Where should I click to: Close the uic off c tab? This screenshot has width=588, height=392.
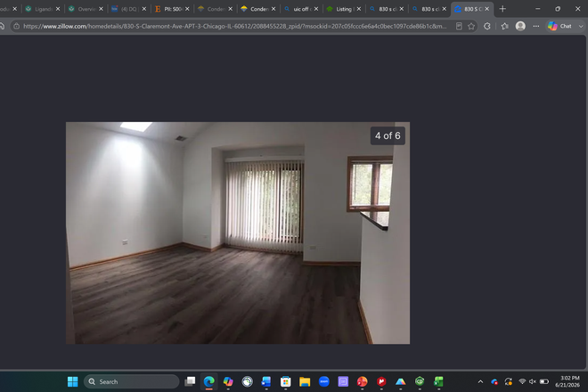click(x=316, y=9)
